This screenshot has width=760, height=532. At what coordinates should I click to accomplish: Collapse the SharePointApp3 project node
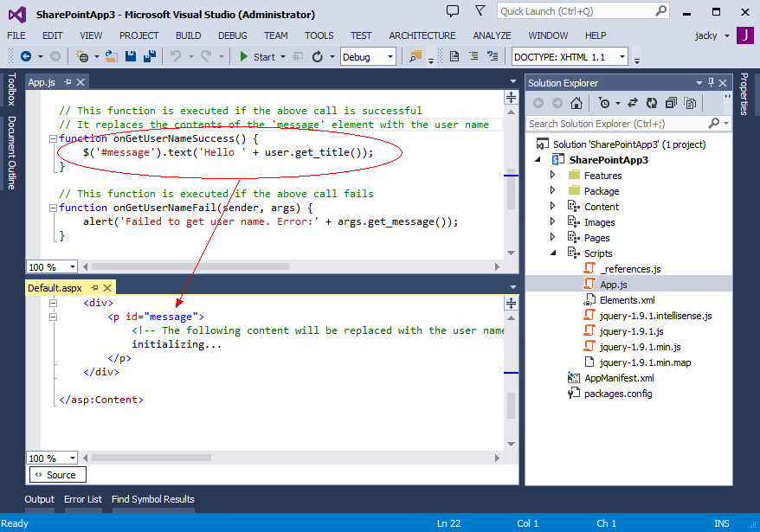coord(538,159)
